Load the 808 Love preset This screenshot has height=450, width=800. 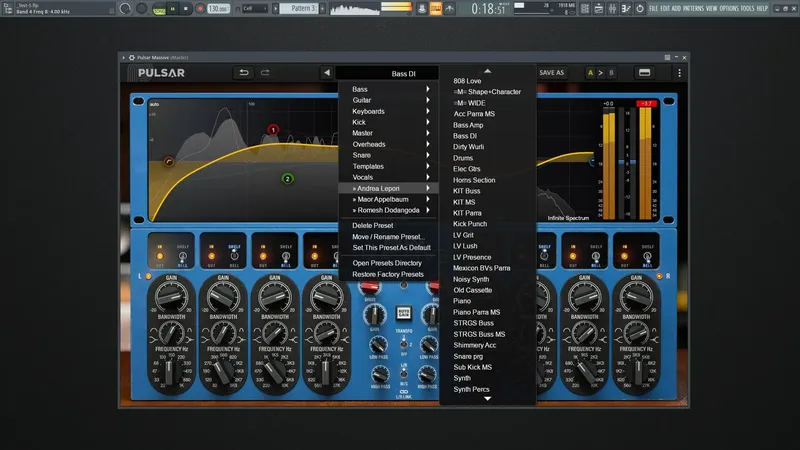point(467,81)
